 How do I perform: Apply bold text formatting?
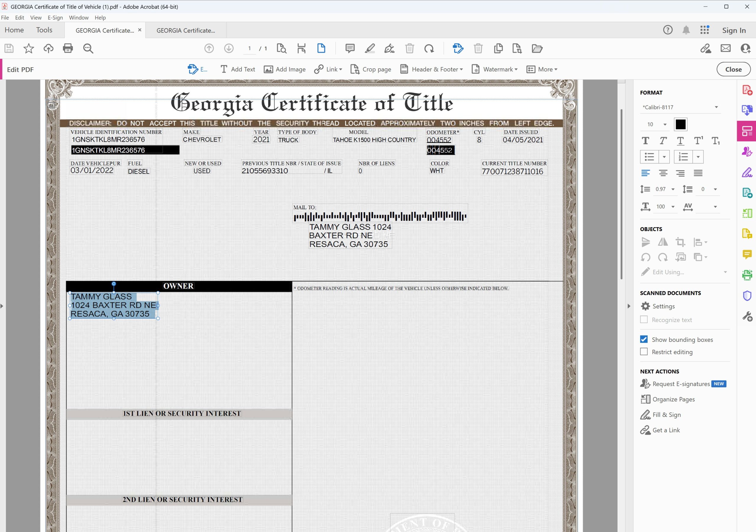646,141
